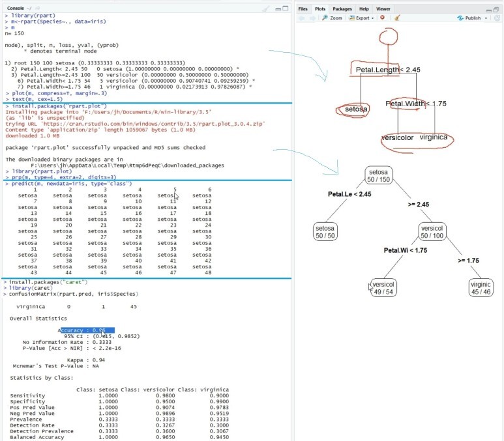
Task: Click the root node 'setosa 50 / 150'
Action: click(x=379, y=176)
